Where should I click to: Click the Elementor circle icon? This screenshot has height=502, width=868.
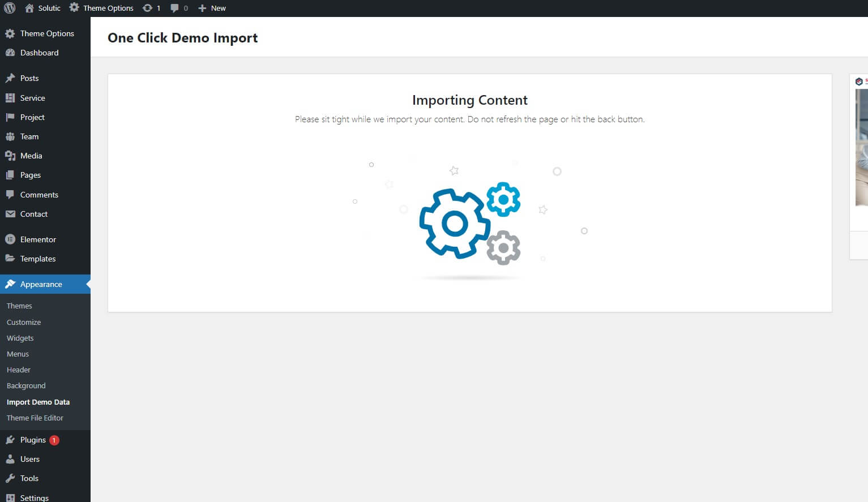[x=10, y=239]
